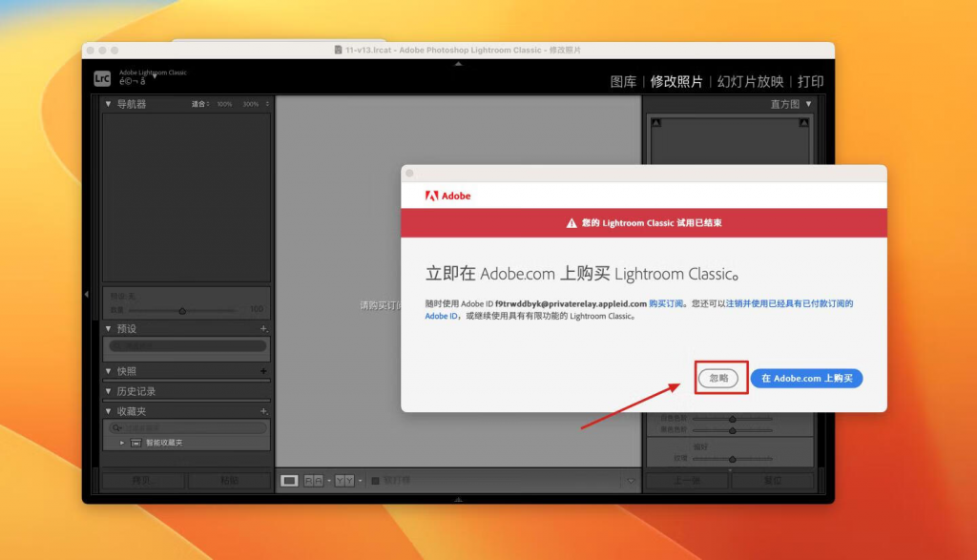Image resolution: width=977 pixels, height=560 pixels.
Task: Toggle 300% zoom level in Navigator
Action: tap(249, 103)
